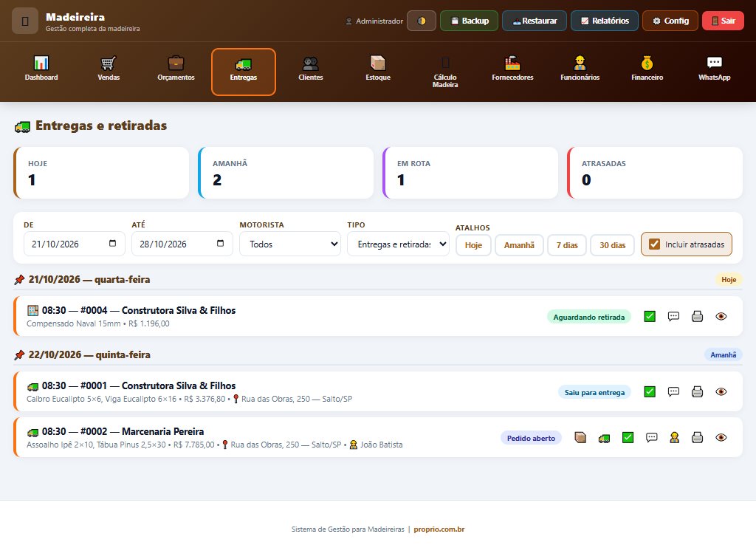Open the Financeiro tab
This screenshot has height=545, width=756.
[x=647, y=72]
